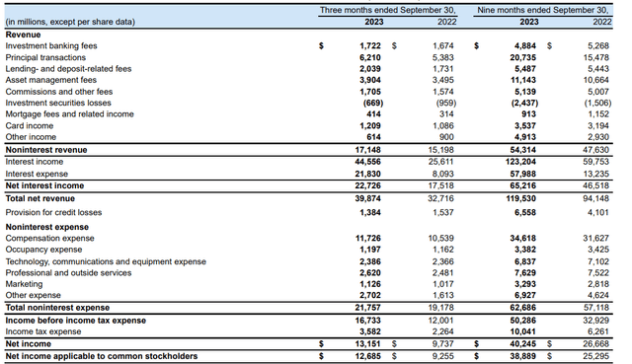Screen dimensions: 632x364
Task: Select the value 1,384 in Provision row
Action: click(370, 213)
